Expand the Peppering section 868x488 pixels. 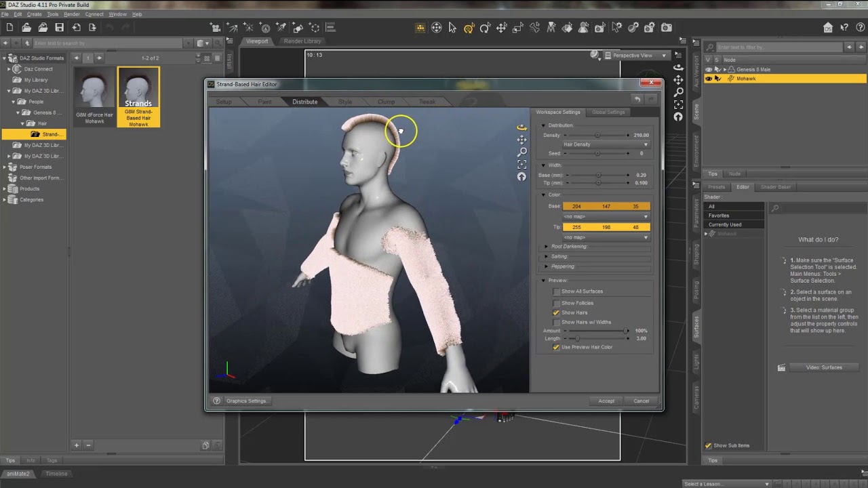[547, 266]
